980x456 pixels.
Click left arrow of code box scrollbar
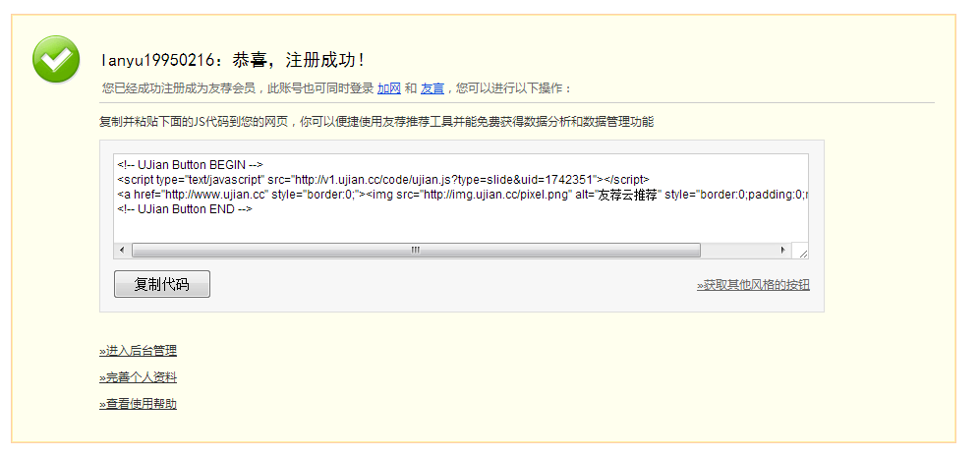[x=121, y=250]
